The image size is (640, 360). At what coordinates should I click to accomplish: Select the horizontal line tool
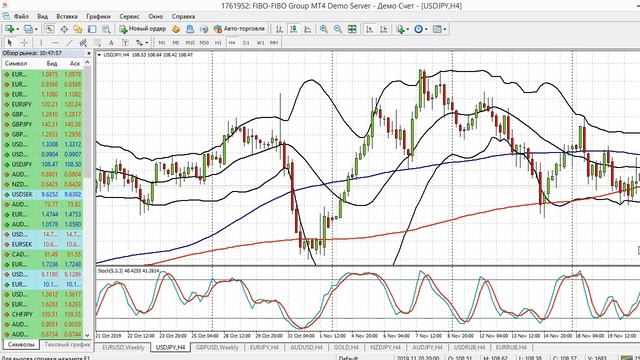point(55,42)
